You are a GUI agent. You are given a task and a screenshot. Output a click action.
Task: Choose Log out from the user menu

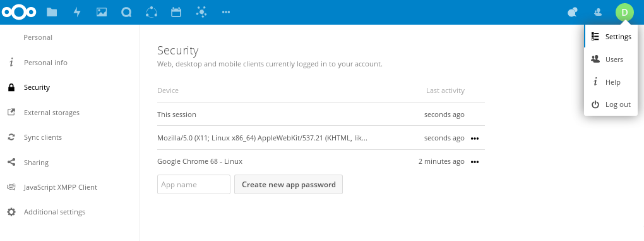(611, 104)
